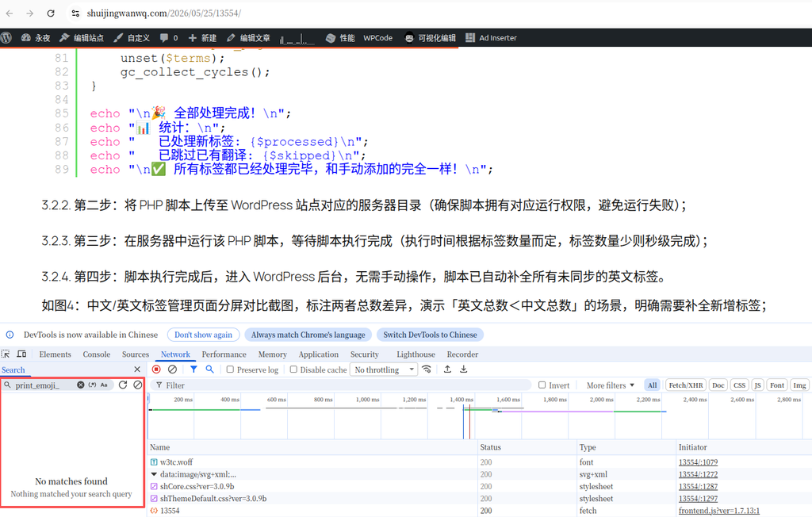Click DevTools language info icon
The height and width of the screenshot is (517, 812).
(x=10, y=335)
